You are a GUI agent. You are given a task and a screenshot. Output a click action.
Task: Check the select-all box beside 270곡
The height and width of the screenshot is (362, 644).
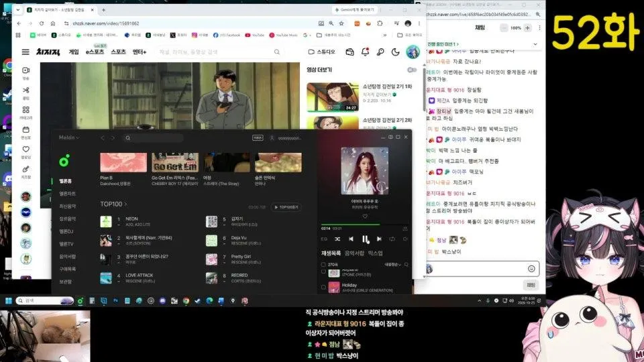323,265
